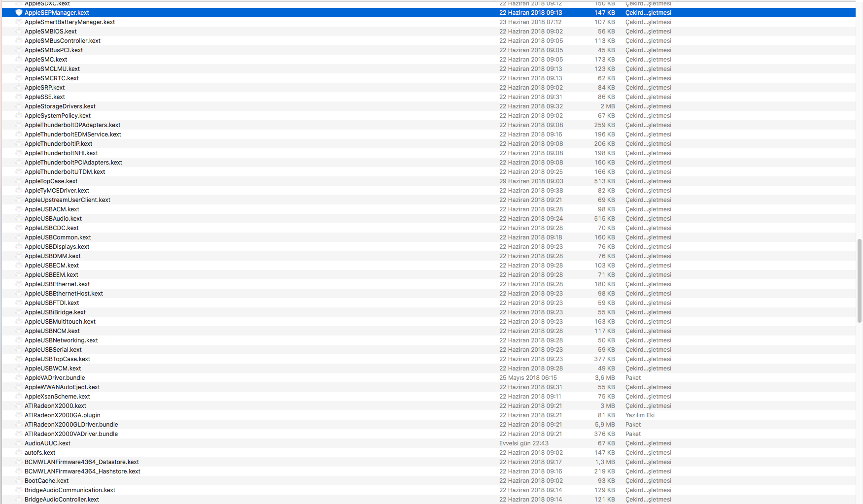Click the icon beside AppleTopCase.kext
The height and width of the screenshot is (504, 863).
click(x=19, y=181)
